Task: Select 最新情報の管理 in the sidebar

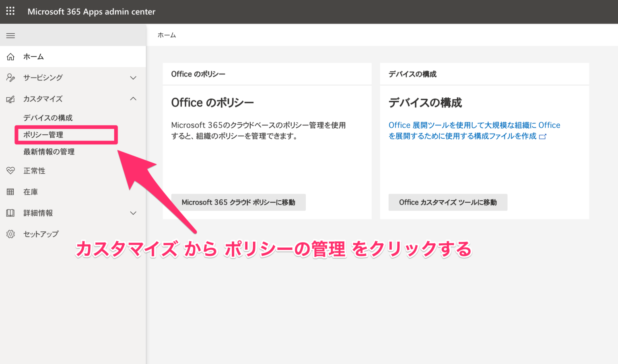Action: [49, 152]
